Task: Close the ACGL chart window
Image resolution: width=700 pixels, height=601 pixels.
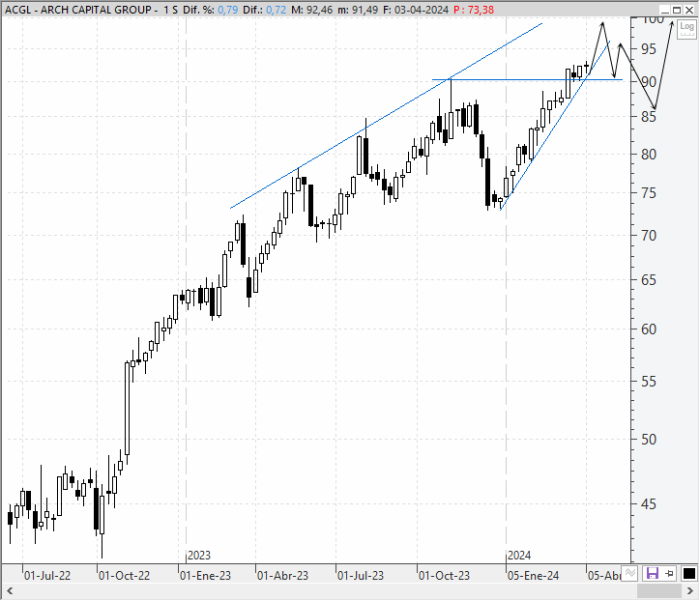Action: point(688,10)
